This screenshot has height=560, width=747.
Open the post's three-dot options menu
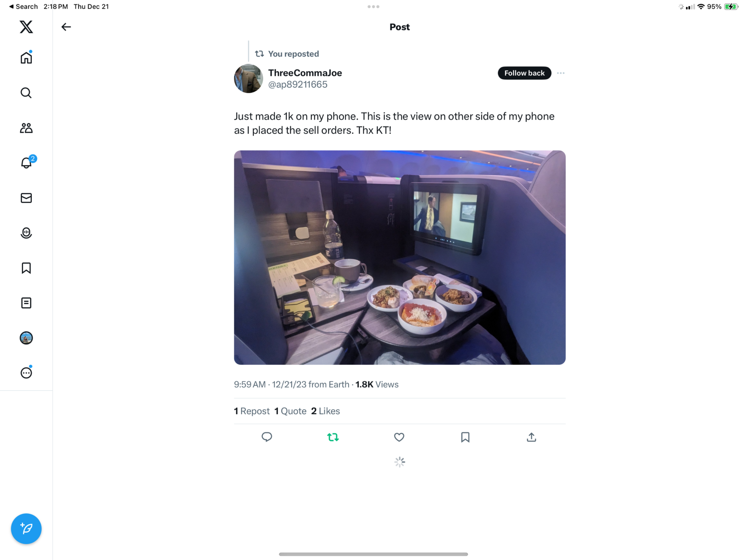[x=561, y=73]
